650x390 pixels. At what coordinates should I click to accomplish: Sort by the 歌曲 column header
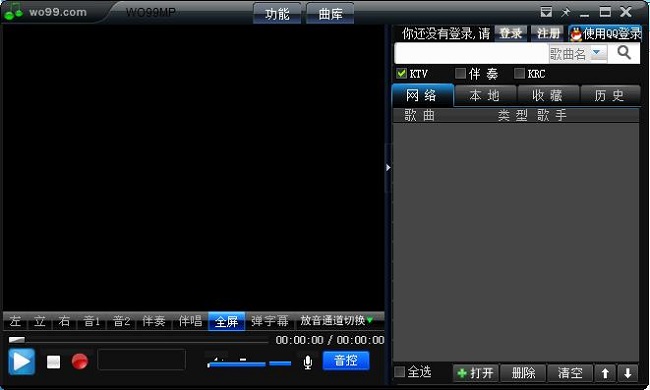pyautogui.click(x=420, y=115)
